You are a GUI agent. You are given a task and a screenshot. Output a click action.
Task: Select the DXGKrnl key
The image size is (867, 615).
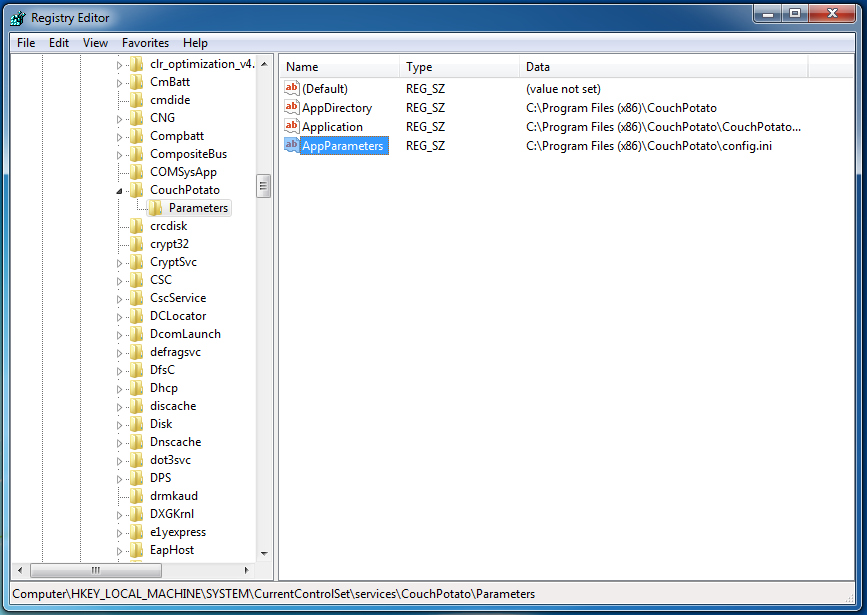pyautogui.click(x=172, y=514)
